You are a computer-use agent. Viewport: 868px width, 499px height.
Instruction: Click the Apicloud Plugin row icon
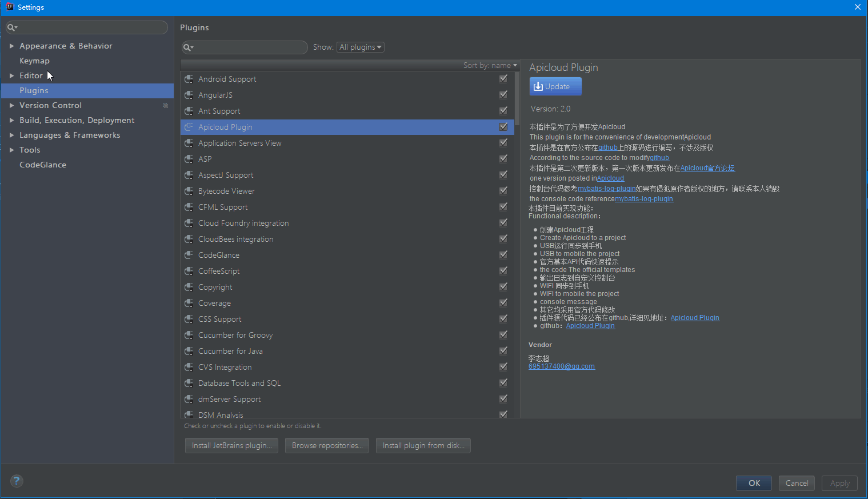pyautogui.click(x=189, y=127)
